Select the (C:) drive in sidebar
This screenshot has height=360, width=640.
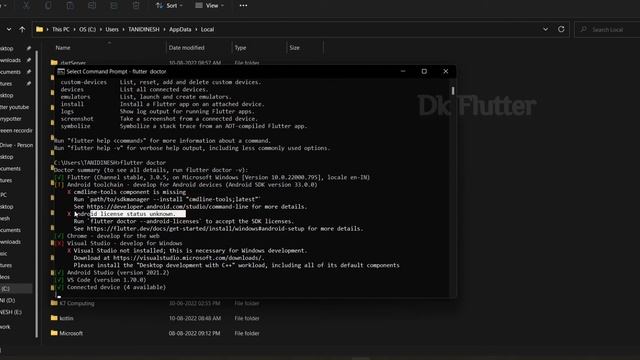point(16,289)
